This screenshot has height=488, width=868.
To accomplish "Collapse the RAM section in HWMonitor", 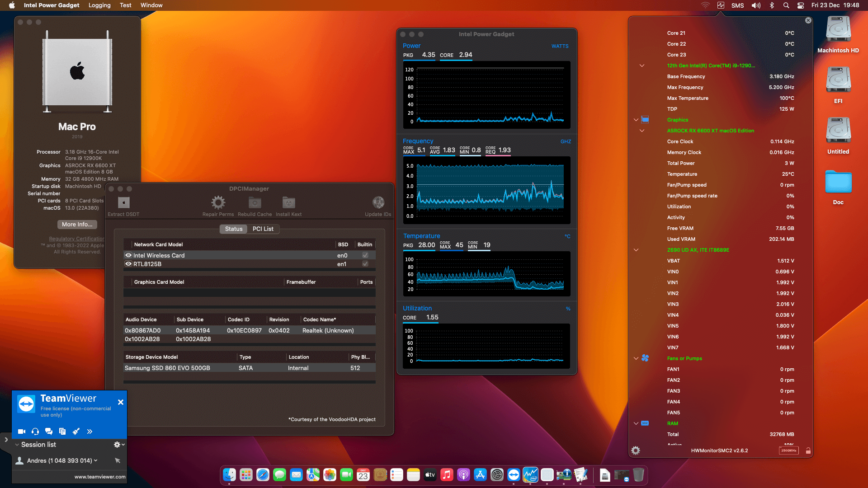I will (636, 423).
